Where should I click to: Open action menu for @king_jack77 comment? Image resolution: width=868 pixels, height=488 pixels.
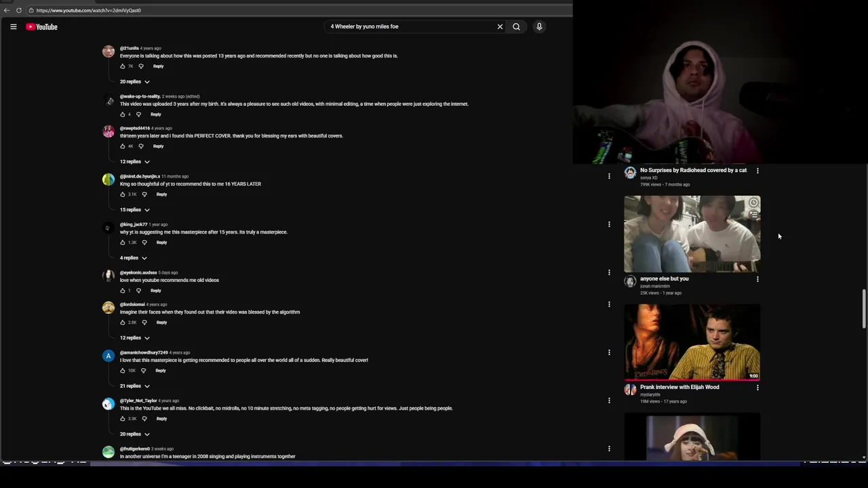click(x=609, y=224)
